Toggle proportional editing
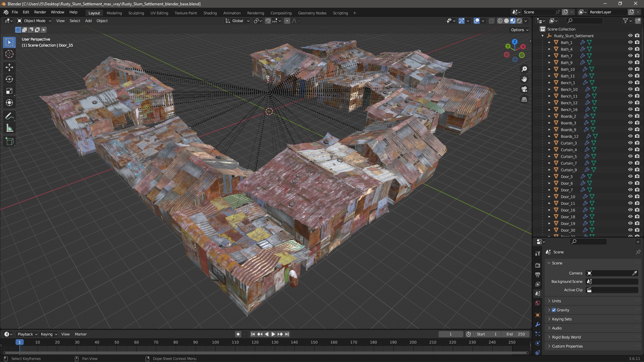The image size is (644, 362). (x=287, y=21)
